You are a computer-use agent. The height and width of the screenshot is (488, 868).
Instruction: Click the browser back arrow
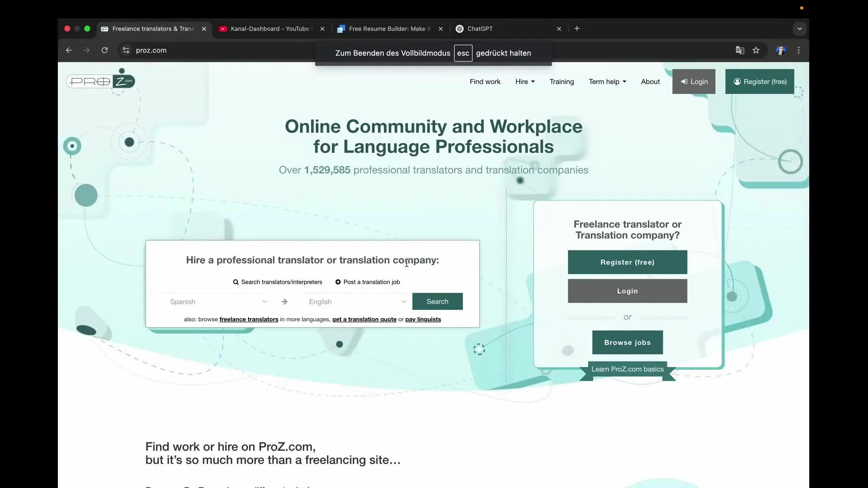click(x=69, y=50)
